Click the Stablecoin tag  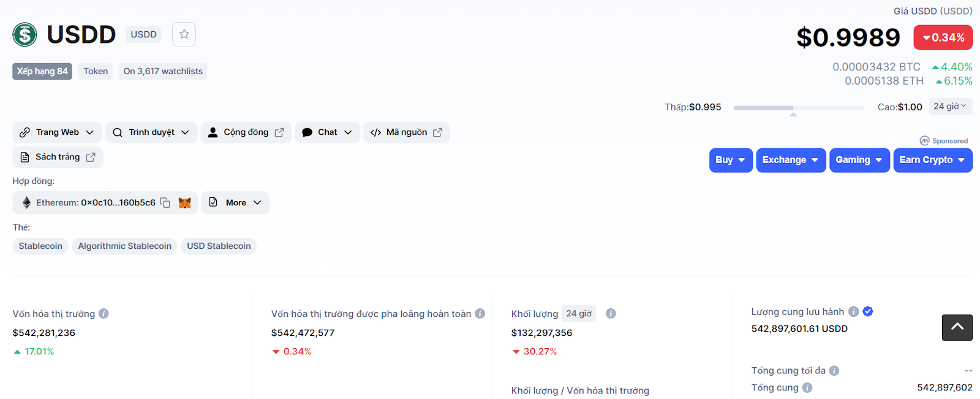(x=40, y=246)
